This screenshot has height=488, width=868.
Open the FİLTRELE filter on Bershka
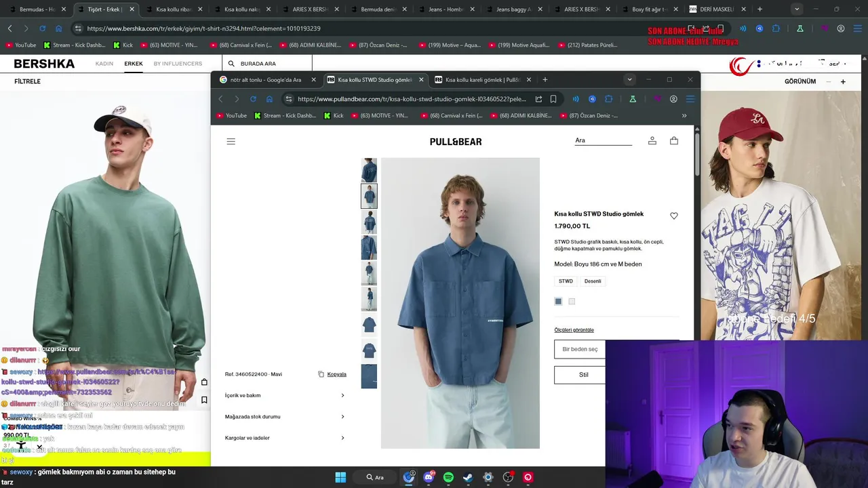28,81
